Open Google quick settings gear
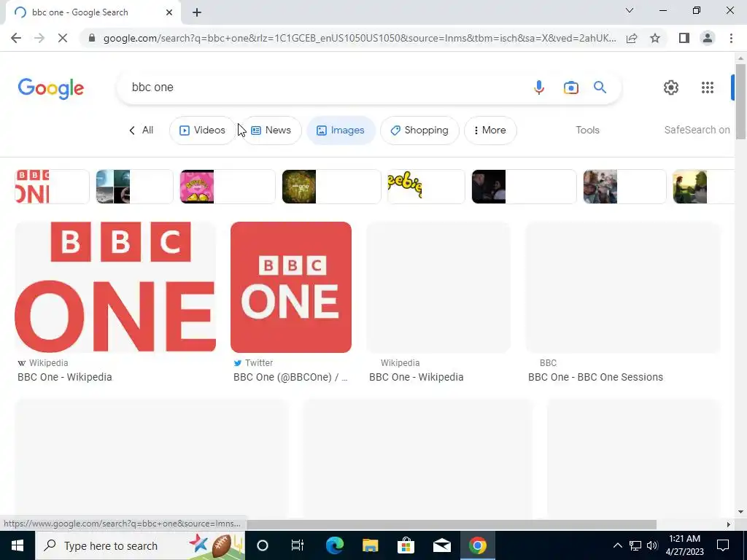Viewport: 747px width, 560px height. tap(671, 87)
